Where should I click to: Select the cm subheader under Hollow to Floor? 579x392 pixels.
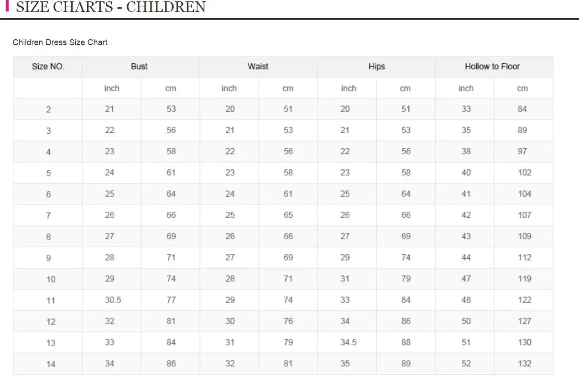[522, 89]
